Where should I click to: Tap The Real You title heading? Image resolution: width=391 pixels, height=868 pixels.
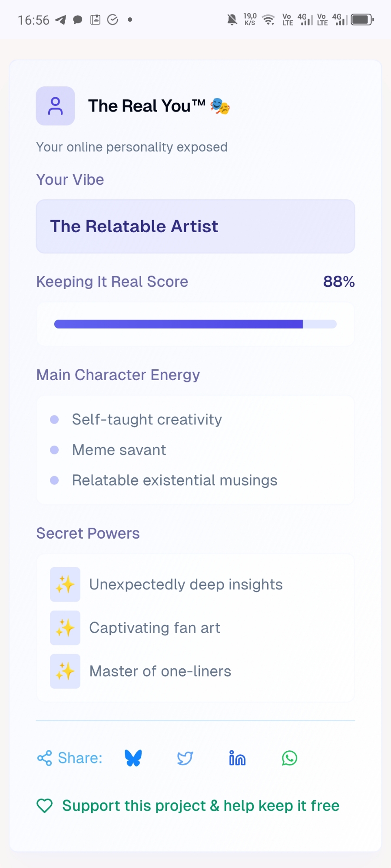click(147, 106)
